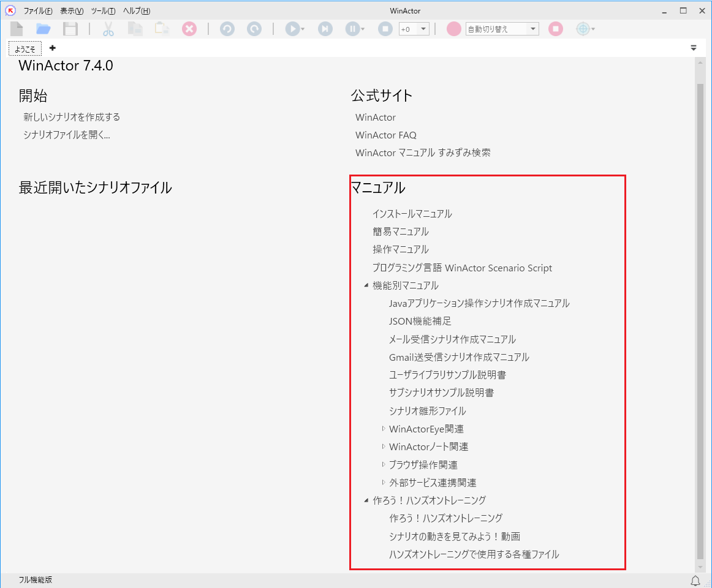Open the インストールマニュアル entry
Screen dimensions: 712x588
(x=412, y=214)
